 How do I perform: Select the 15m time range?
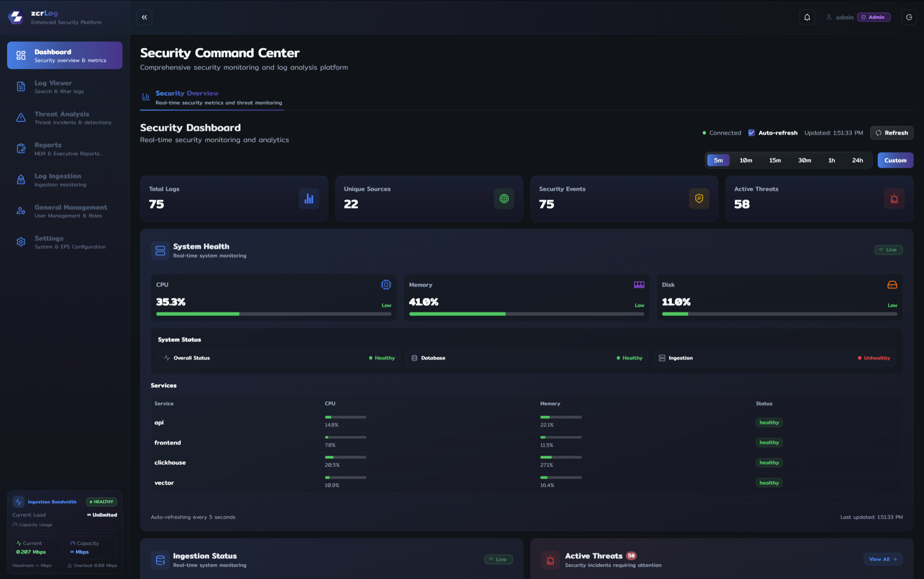[775, 160]
